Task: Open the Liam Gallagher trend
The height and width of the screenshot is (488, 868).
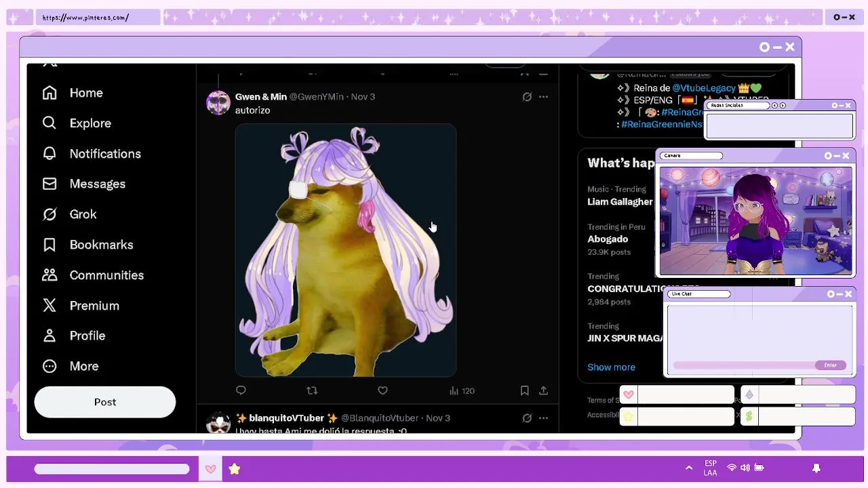Action: coord(620,202)
